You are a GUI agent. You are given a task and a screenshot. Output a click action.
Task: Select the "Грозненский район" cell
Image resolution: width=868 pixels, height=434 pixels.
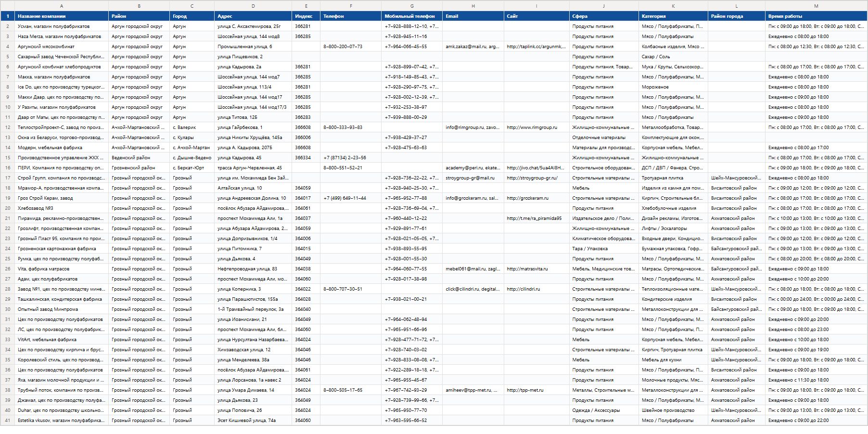tap(139, 168)
